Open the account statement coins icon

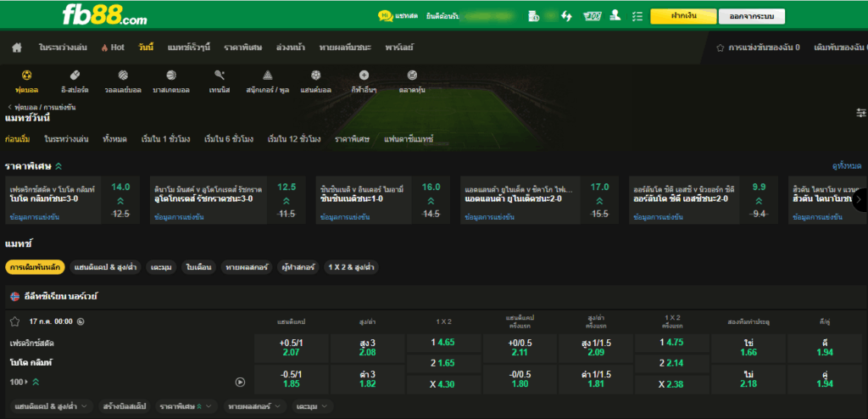533,16
